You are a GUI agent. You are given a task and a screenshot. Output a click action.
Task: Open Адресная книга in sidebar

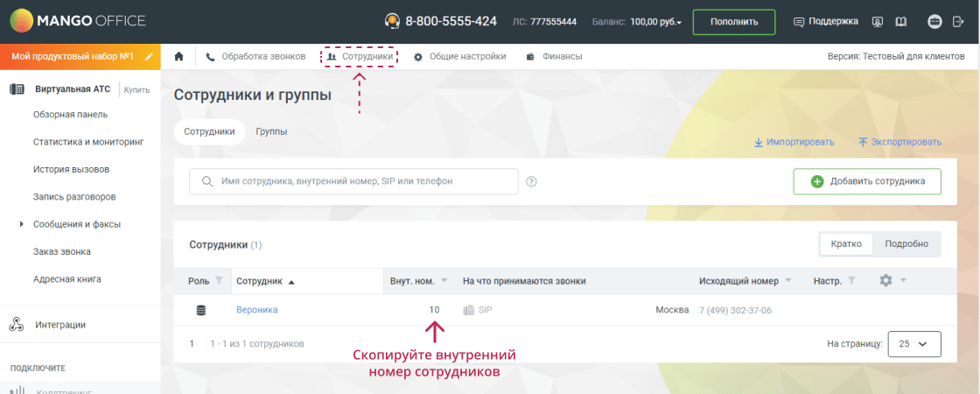coord(66,279)
